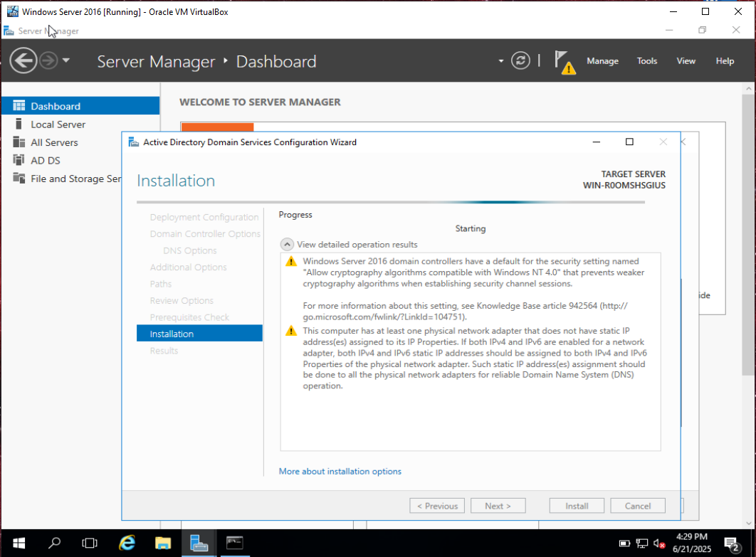This screenshot has height=557, width=756.
Task: Select the Review Options wizard step
Action: coord(182,301)
